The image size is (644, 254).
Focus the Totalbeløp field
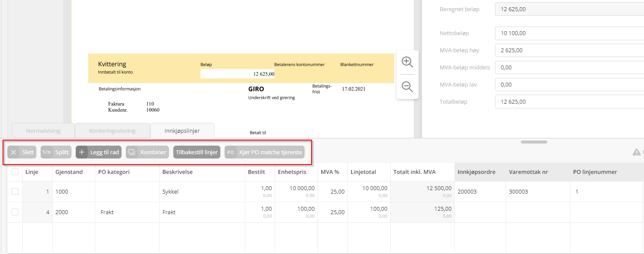(569, 102)
